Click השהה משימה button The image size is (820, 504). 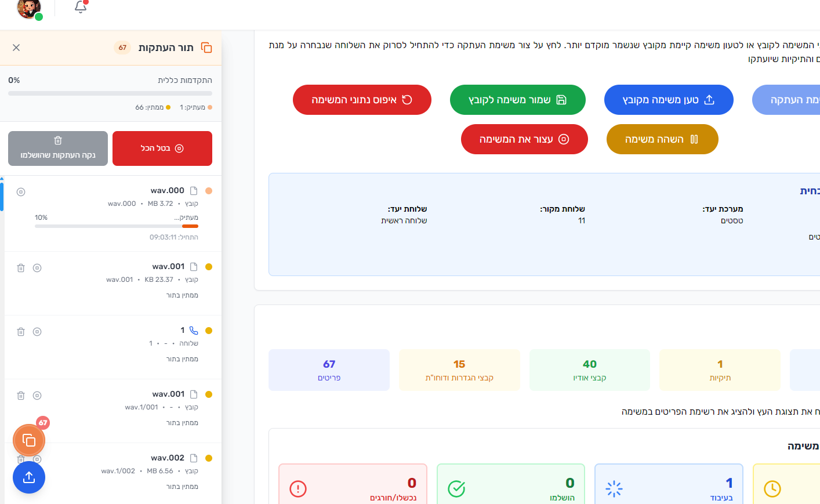click(x=662, y=139)
